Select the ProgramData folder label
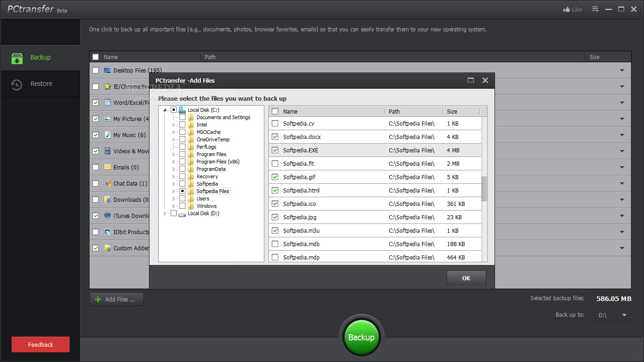The height and width of the screenshot is (362, 644). [x=211, y=169]
